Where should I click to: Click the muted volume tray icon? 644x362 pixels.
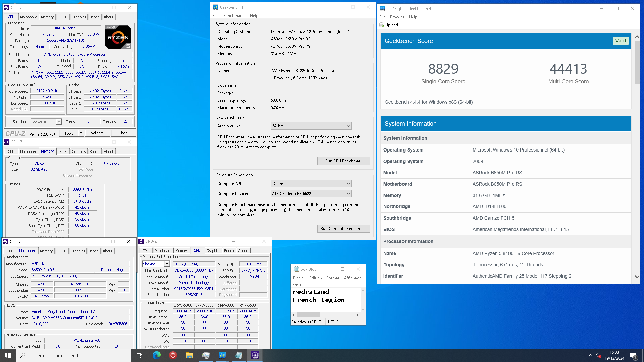point(598,355)
